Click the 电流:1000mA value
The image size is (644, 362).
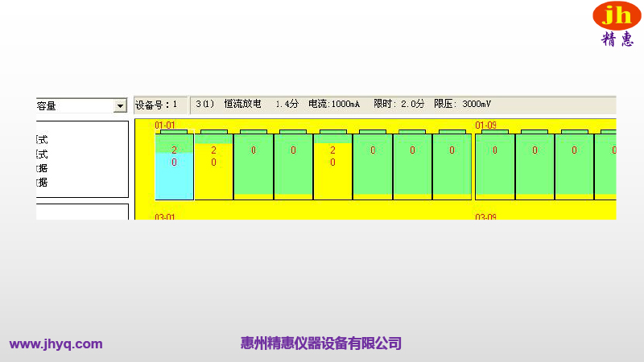334,104
